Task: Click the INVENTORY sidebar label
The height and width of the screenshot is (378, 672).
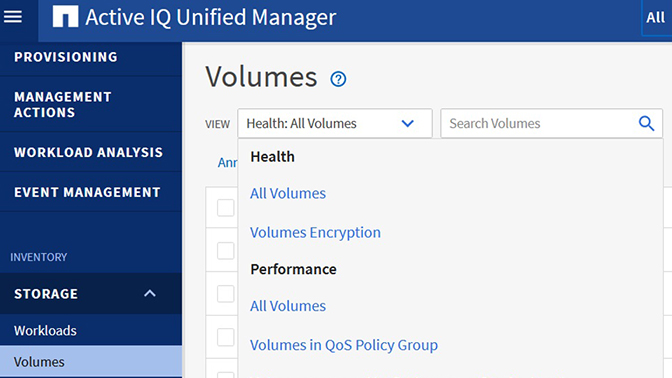Action: point(39,257)
